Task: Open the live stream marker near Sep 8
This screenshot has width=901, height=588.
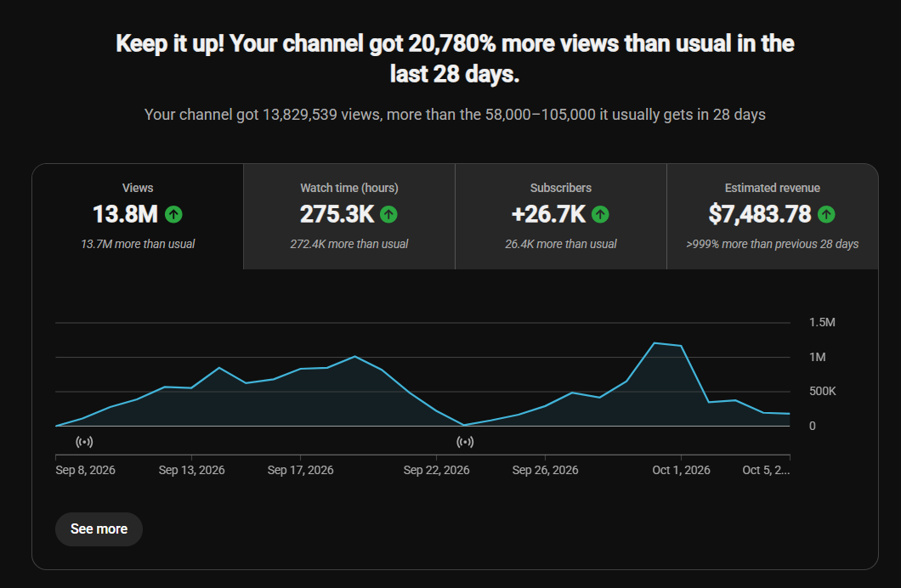Action: [84, 442]
